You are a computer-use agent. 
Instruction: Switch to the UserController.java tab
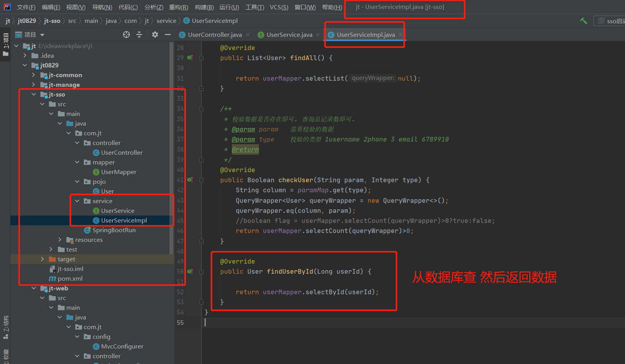coord(215,35)
